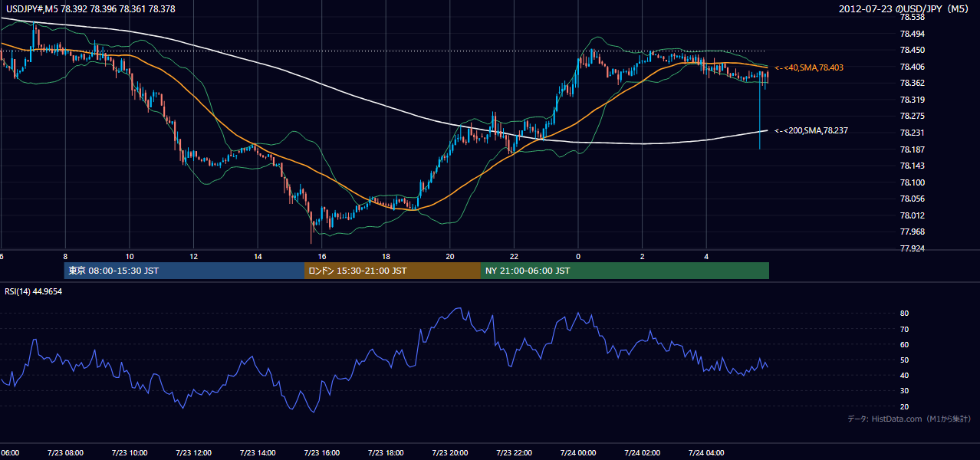Click the 200 SMA label reading 78.237
The image size is (980, 460).
[811, 130]
